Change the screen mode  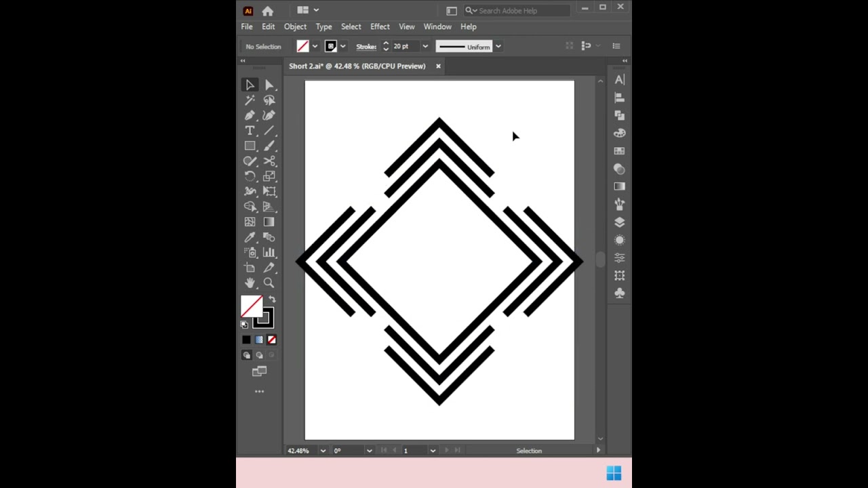click(x=259, y=371)
